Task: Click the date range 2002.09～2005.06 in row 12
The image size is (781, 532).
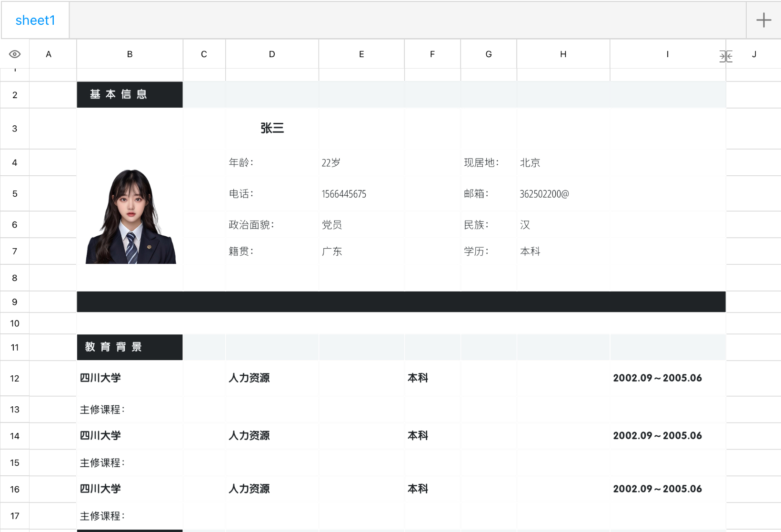Action: coord(657,378)
